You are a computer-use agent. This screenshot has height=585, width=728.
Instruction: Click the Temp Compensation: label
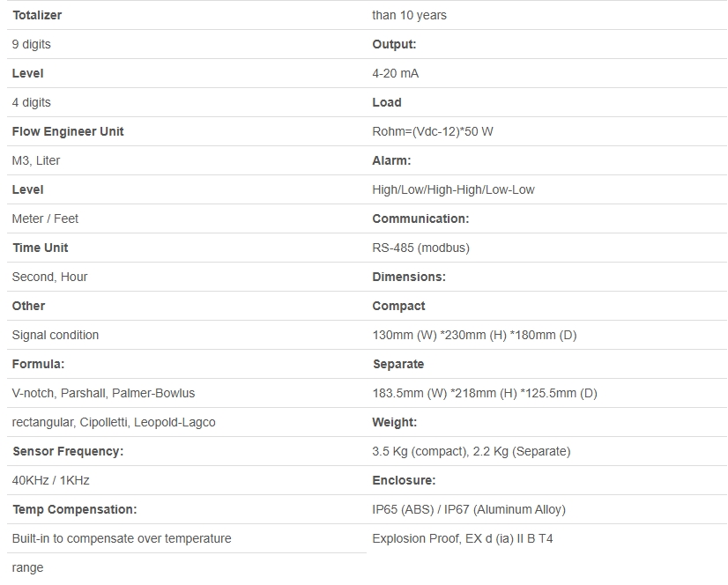(x=75, y=509)
